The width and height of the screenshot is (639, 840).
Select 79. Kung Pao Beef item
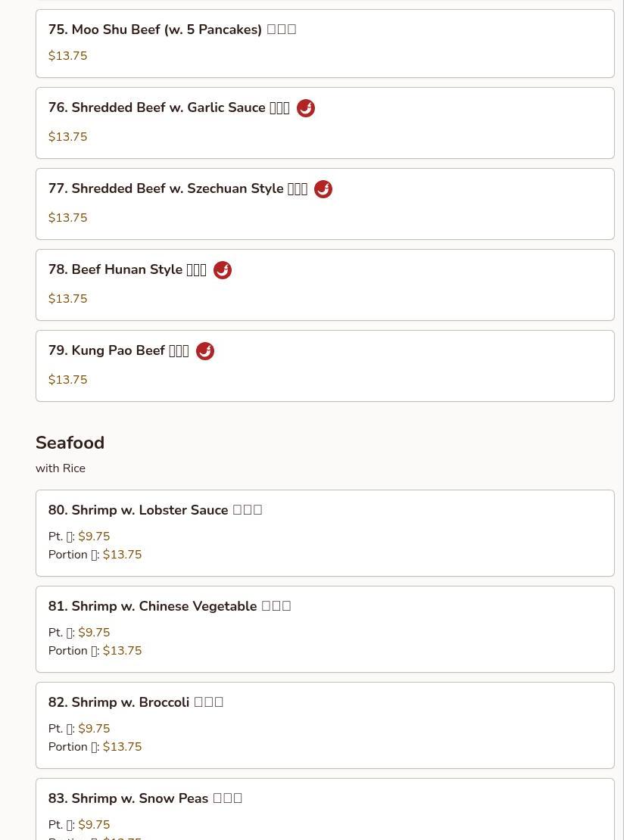325,366
